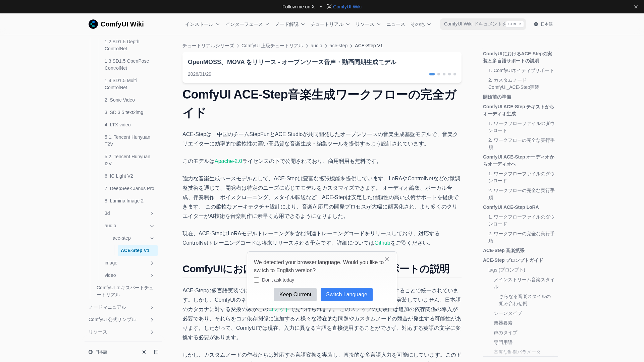Close the top Follow me banner
Viewport: 644px width, 362px height.
click(x=636, y=7)
